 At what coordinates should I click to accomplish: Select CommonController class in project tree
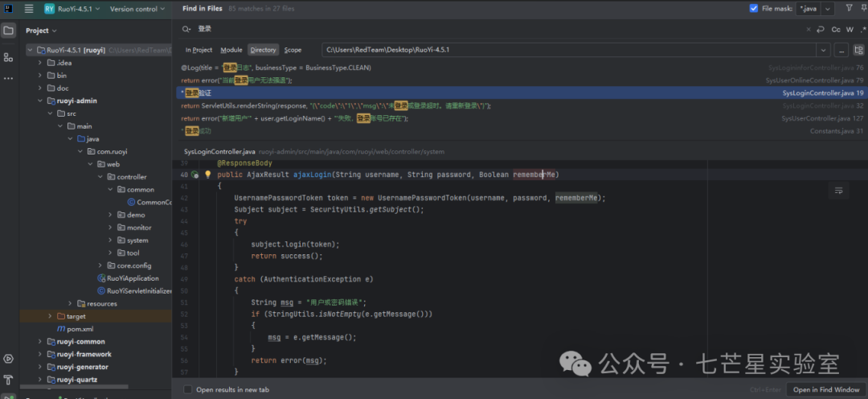click(x=150, y=202)
